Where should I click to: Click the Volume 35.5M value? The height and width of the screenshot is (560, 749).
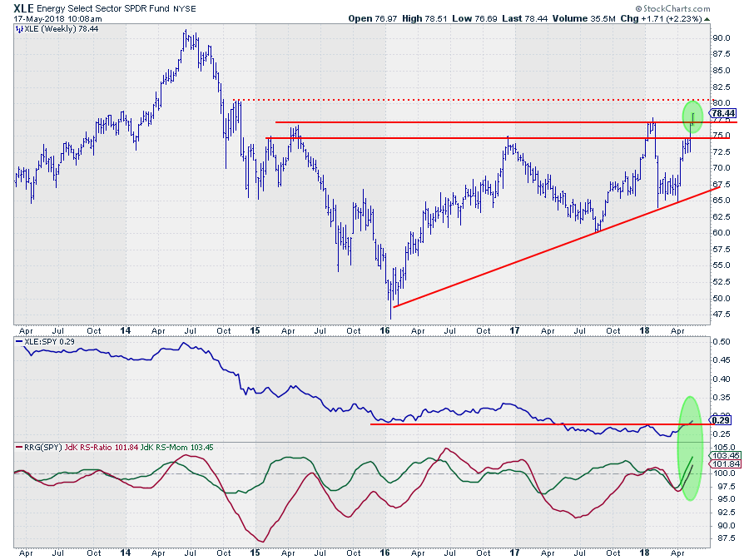click(x=583, y=18)
